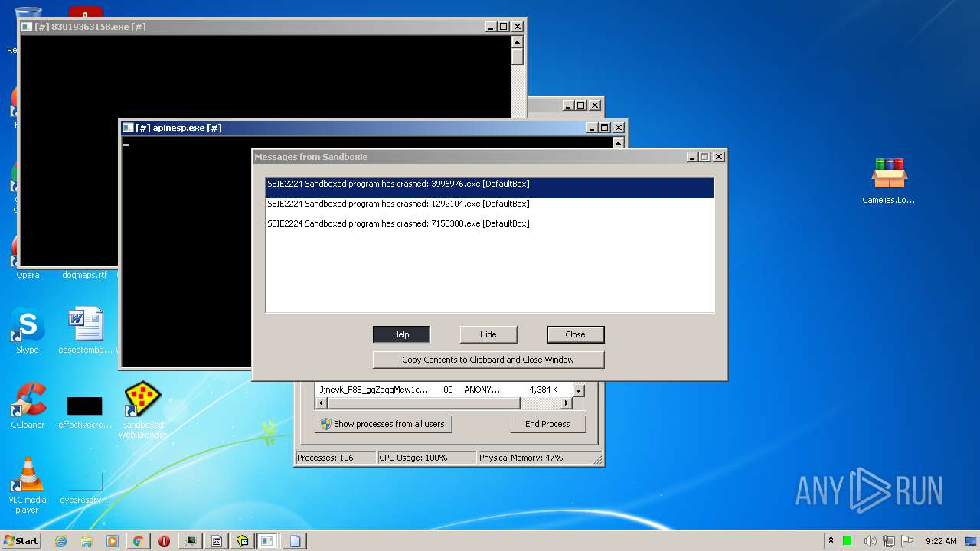This screenshot has height=551, width=980.
Task: Open the Opera browser taskbar icon
Action: tap(164, 541)
